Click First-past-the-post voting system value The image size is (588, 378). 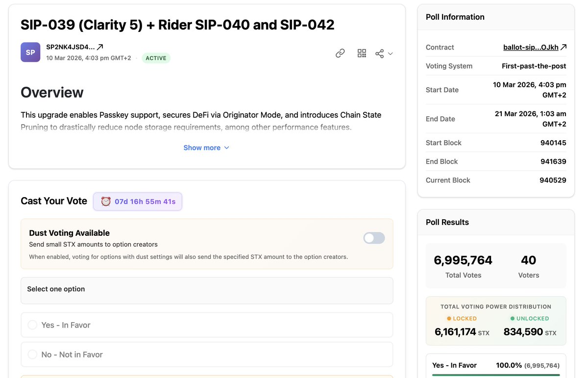[534, 66]
